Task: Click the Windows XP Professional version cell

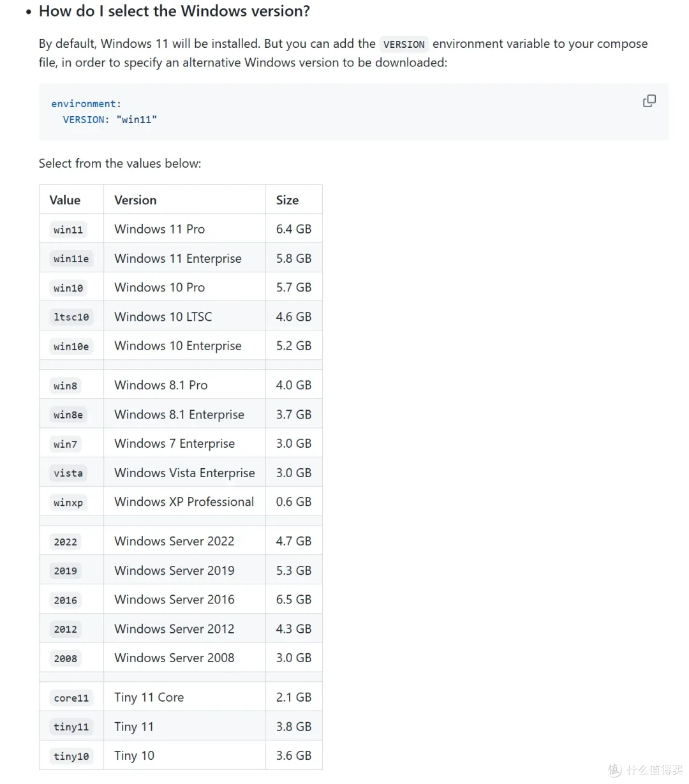Action: [184, 502]
